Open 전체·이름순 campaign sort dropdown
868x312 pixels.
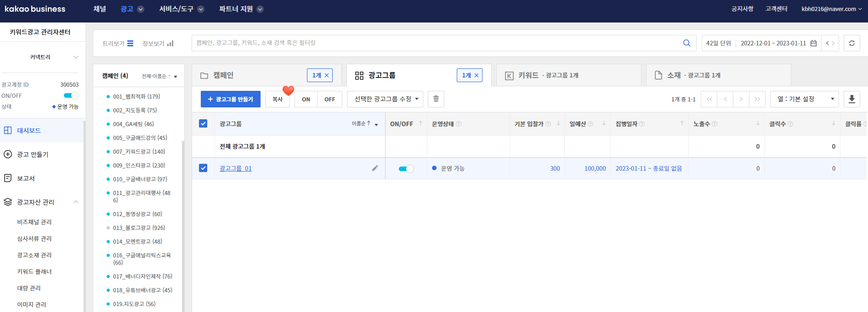tap(159, 76)
